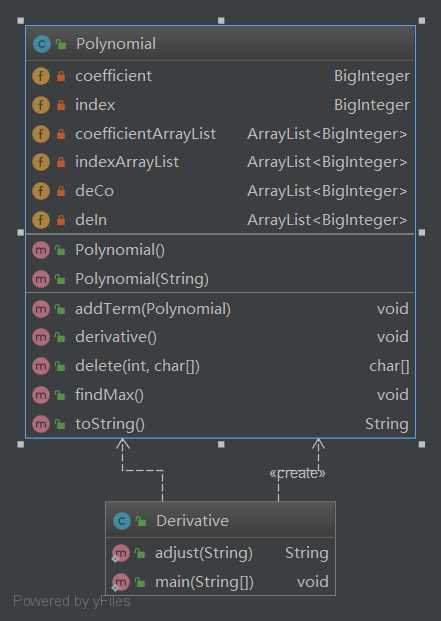This screenshot has width=441, height=621.
Task: Click the field icon beside coefficient
Action: click(x=41, y=76)
